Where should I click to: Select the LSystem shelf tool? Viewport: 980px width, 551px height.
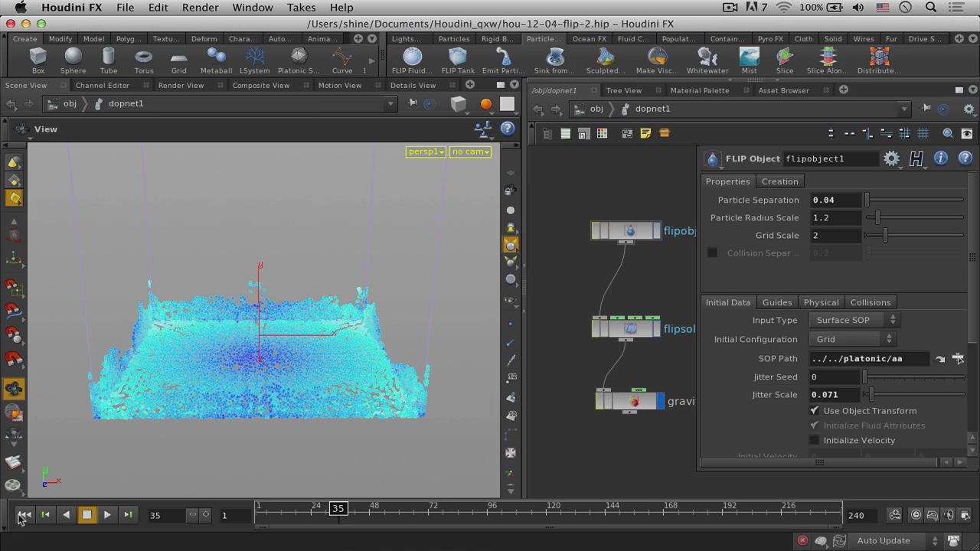point(254,60)
